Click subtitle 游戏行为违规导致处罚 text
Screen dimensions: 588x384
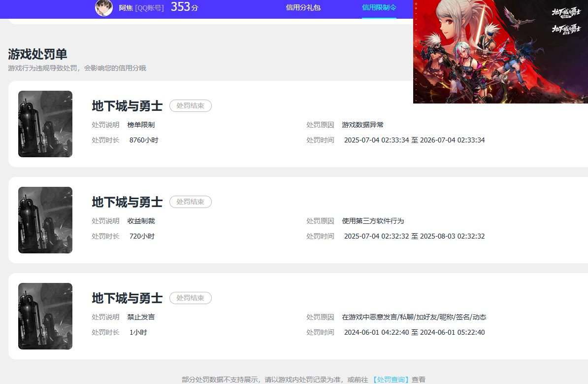coord(77,68)
